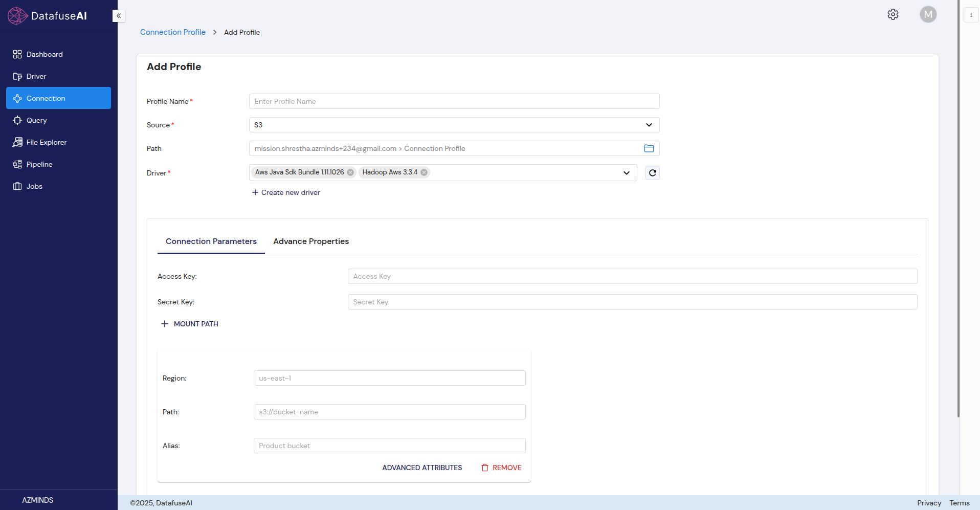Click the user avatar M icon

[x=928, y=14]
